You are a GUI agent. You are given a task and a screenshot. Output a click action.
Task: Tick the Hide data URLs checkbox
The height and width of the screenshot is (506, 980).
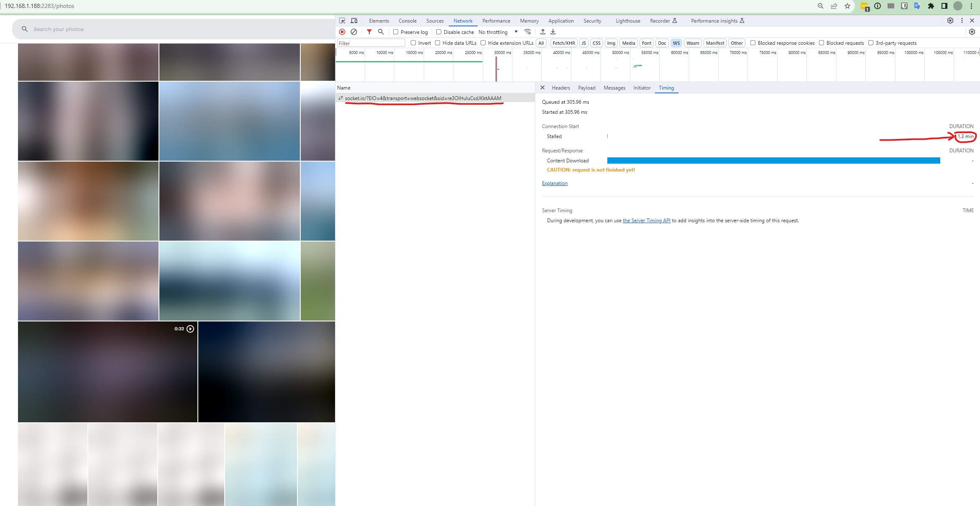click(438, 43)
